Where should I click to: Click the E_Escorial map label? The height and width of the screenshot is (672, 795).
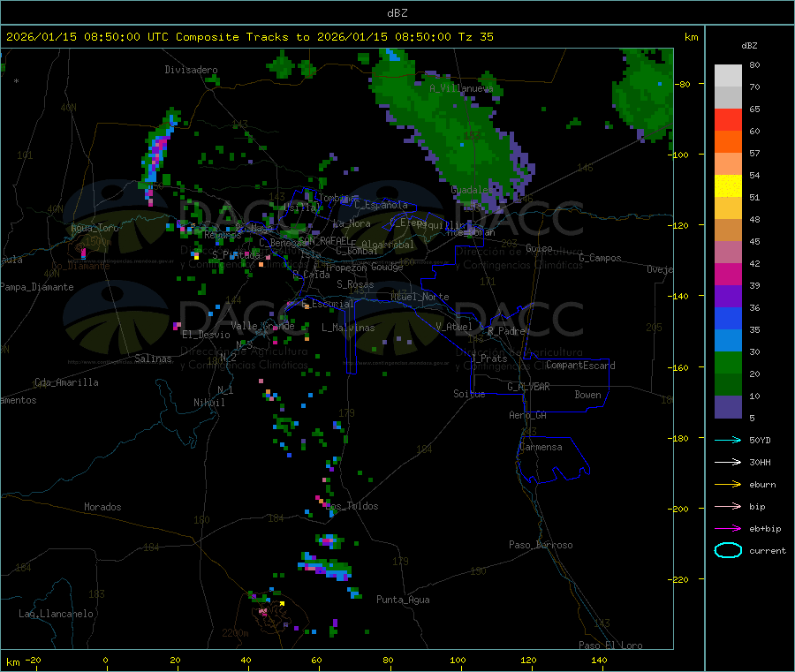pyautogui.click(x=328, y=304)
